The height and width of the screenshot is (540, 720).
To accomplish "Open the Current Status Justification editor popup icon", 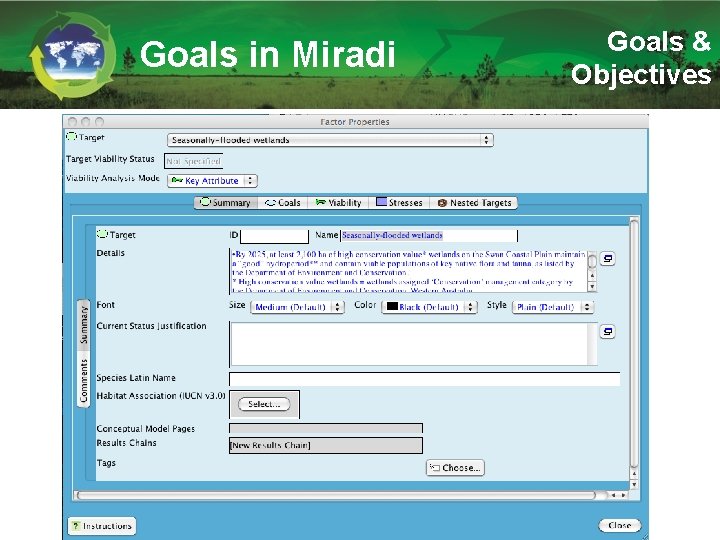I will pos(608,332).
